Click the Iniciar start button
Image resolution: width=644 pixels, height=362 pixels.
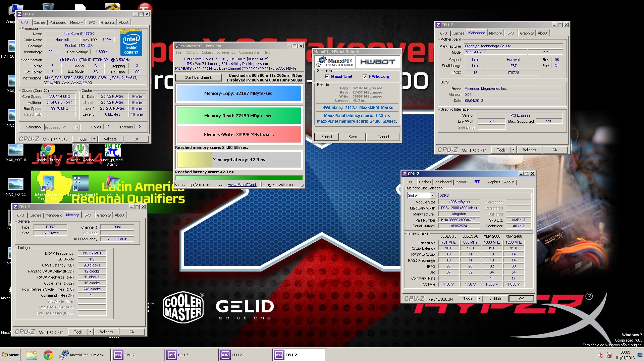(x=10, y=355)
